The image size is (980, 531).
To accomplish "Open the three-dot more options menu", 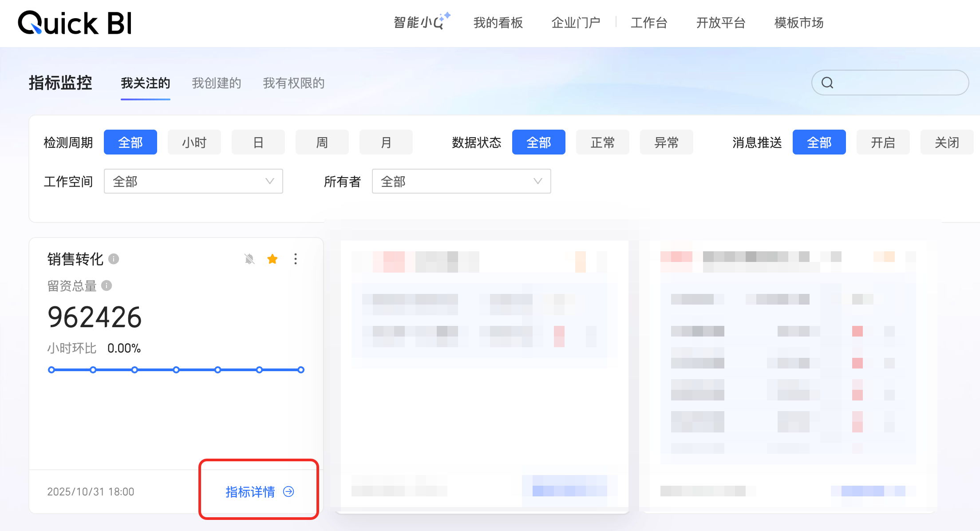I will click(x=296, y=259).
